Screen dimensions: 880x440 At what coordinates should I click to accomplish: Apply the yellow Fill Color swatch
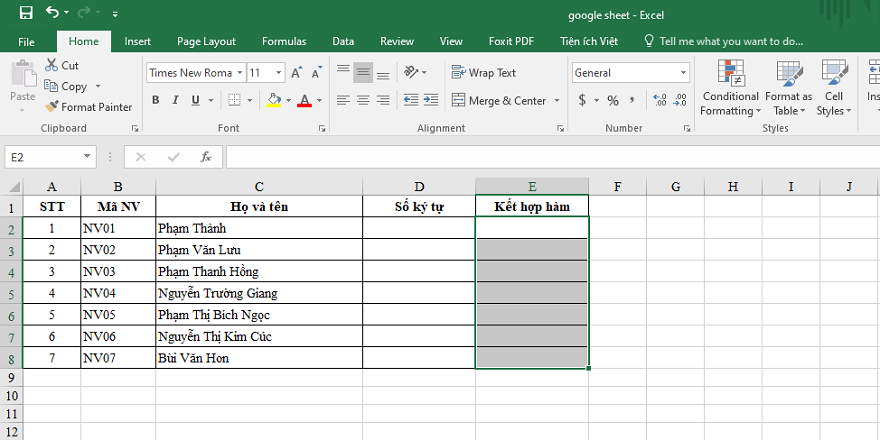pos(274,100)
